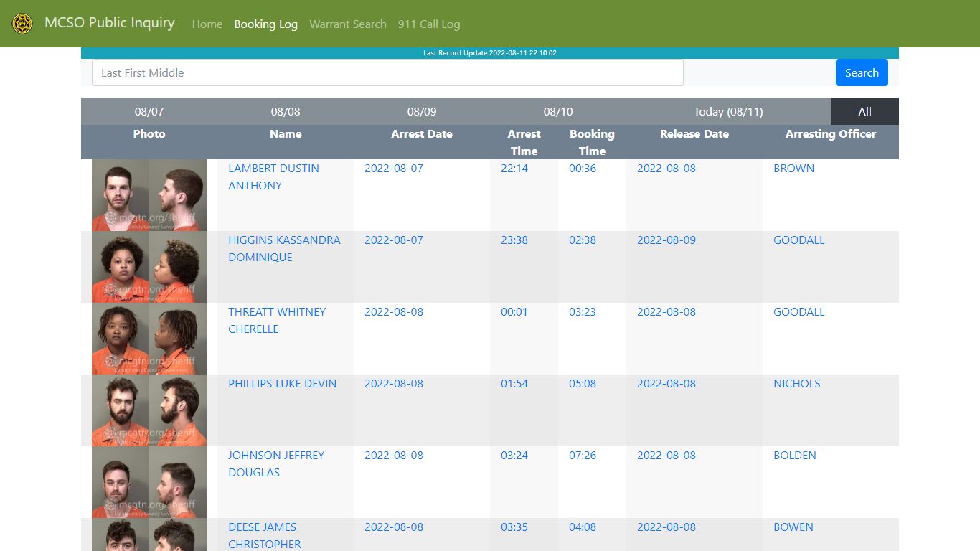The height and width of the screenshot is (551, 980).
Task: Click arrest time 00:01
Action: [514, 311]
